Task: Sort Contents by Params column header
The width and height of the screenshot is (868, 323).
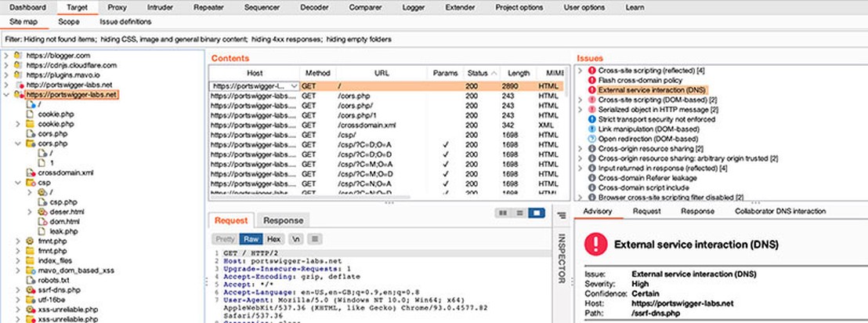Action: [445, 73]
